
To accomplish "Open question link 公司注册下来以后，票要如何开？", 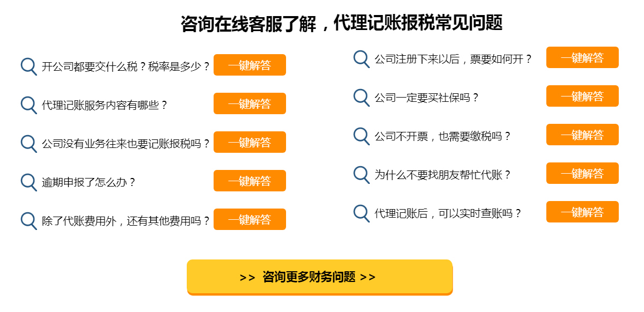I will pyautogui.click(x=453, y=59).
